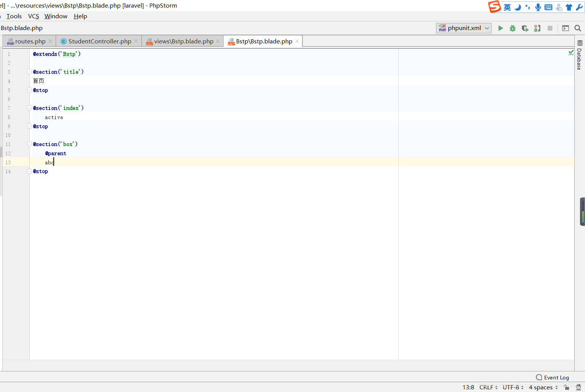Viewport: 585px width, 392px height.
Task: Toggle the file read-only lock icon
Action: click(x=567, y=387)
